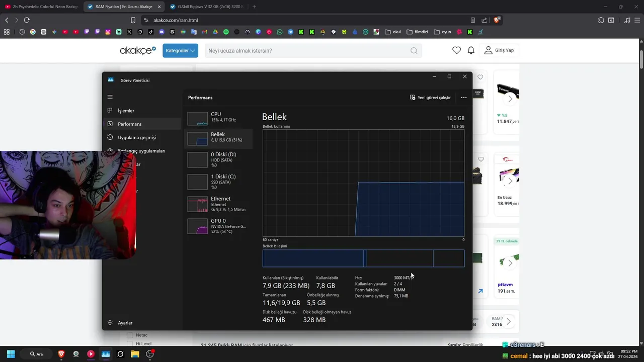Click Yeni görevi çalıştır button
644x362 pixels.
430,98
